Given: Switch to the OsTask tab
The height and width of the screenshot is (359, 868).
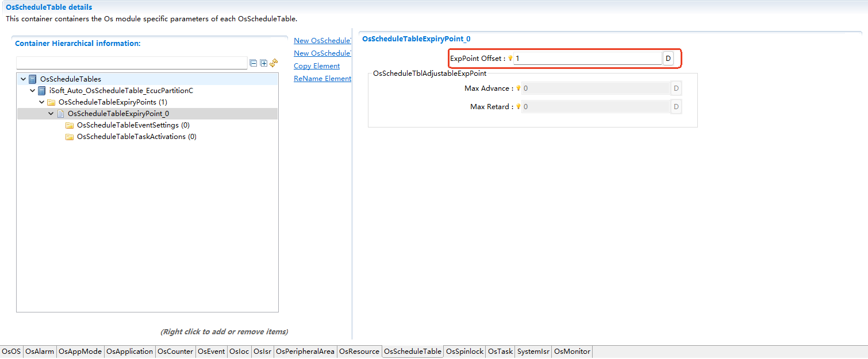Looking at the screenshot, I should tap(500, 352).
